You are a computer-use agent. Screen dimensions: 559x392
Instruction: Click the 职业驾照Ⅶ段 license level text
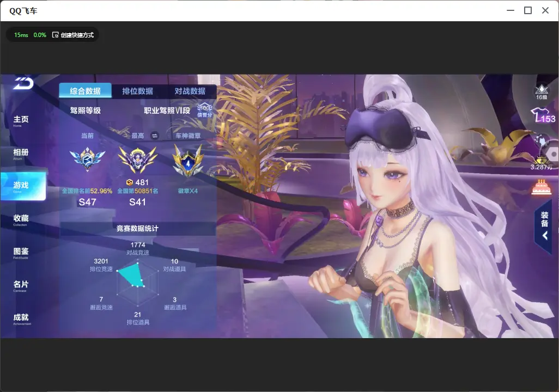[167, 111]
